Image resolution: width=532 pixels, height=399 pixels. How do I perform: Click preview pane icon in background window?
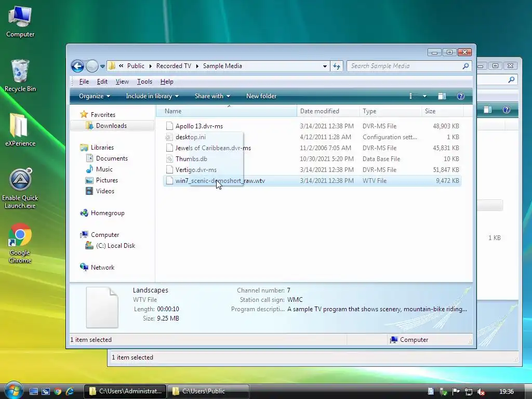pyautogui.click(x=487, y=110)
